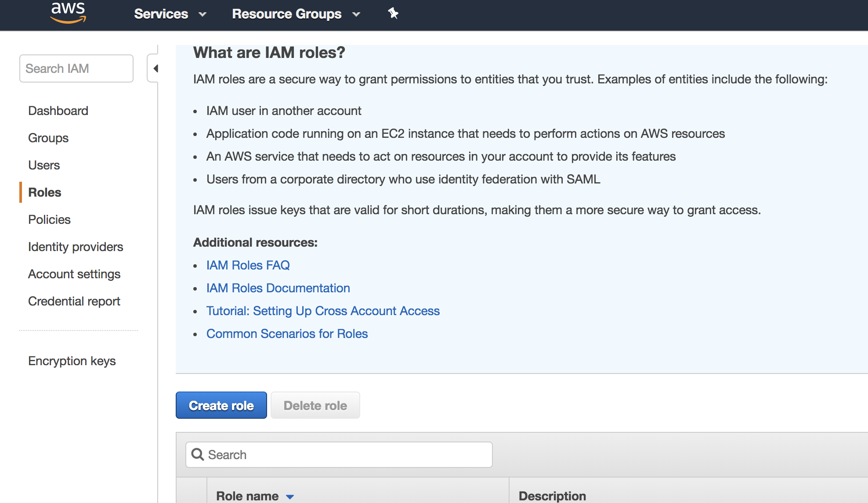The height and width of the screenshot is (503, 868).
Task: Expand the Resource Groups dropdown
Action: click(x=296, y=14)
